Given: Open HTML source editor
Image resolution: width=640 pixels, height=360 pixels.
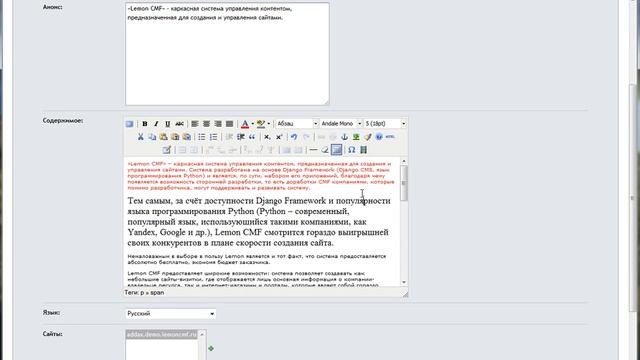Looking at the screenshot, I should tap(390, 137).
